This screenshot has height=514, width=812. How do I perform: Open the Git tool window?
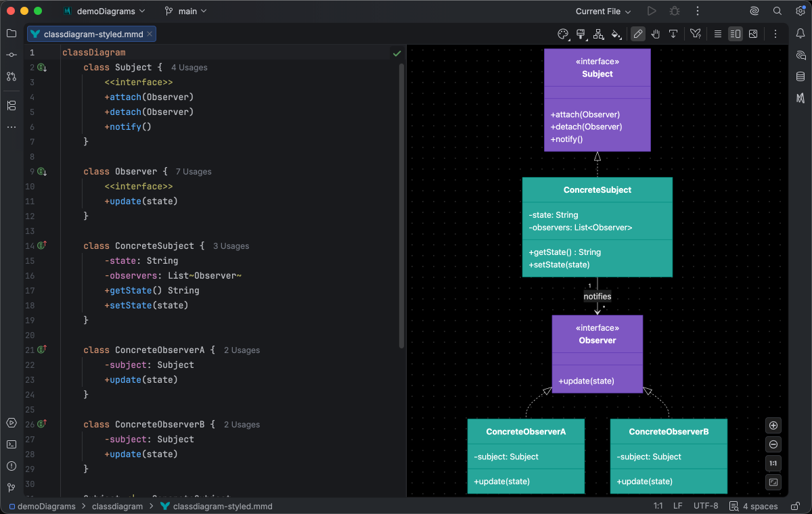[x=11, y=488]
